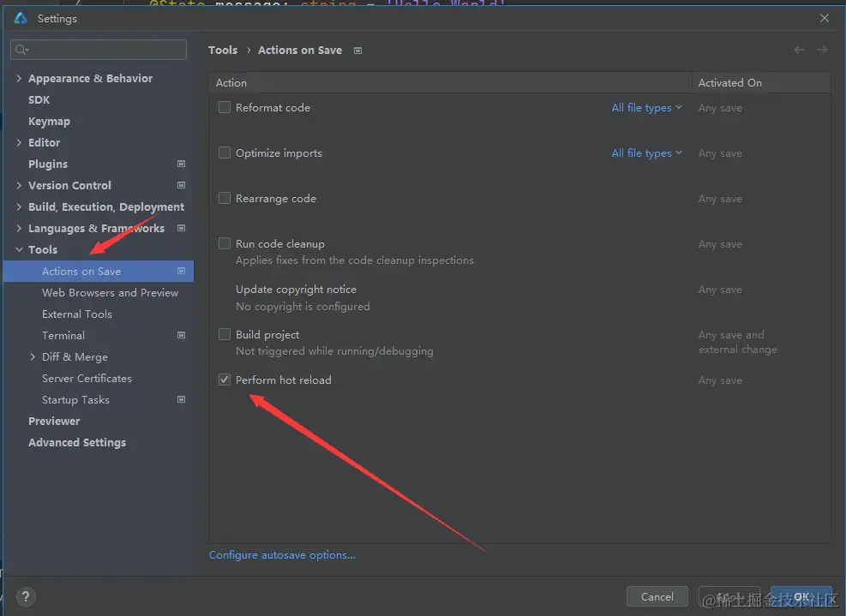Close the Settings dialog with X
This screenshot has height=616, width=846.
click(x=825, y=18)
